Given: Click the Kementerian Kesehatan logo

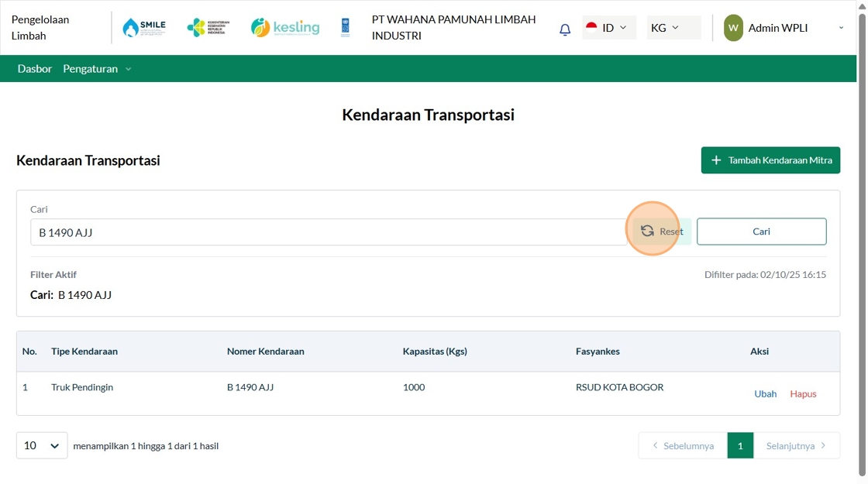Looking at the screenshot, I should coord(208,27).
